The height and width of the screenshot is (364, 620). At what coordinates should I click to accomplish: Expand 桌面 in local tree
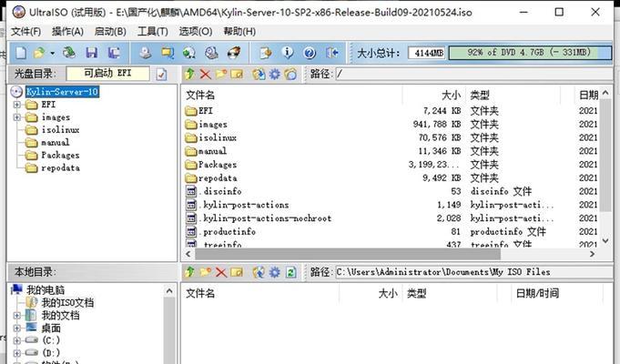click(x=17, y=328)
